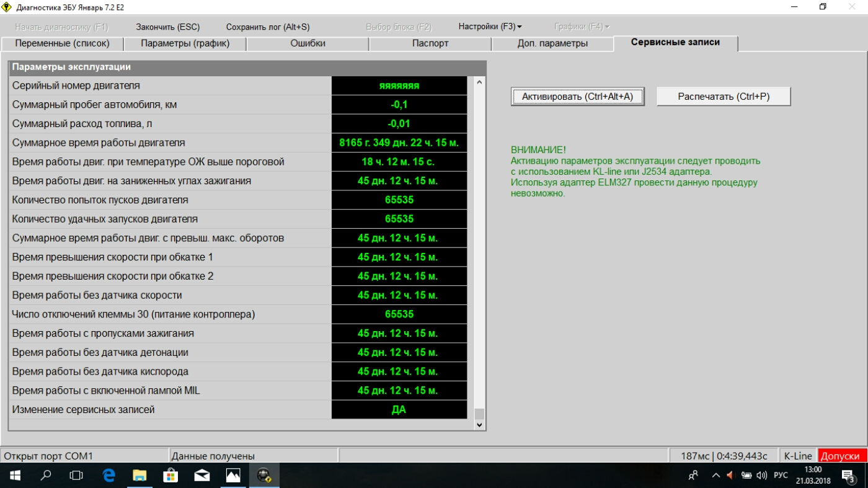Click the app icon in the title bar

[x=7, y=6]
